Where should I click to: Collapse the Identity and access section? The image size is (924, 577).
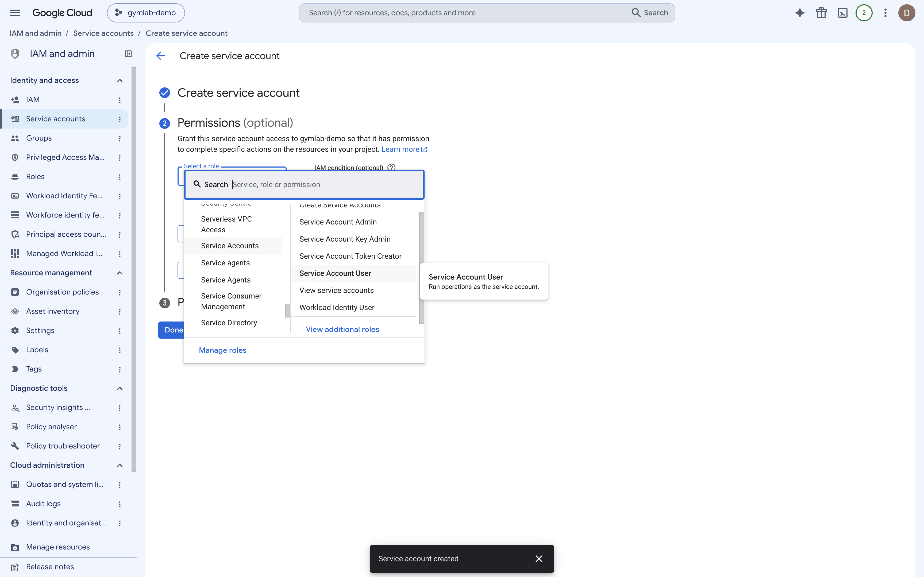point(120,80)
